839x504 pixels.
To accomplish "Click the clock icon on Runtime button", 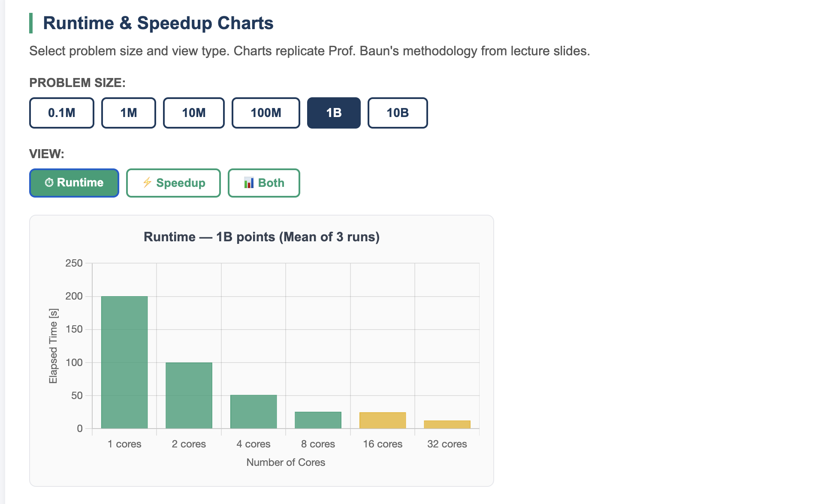I will coord(49,183).
